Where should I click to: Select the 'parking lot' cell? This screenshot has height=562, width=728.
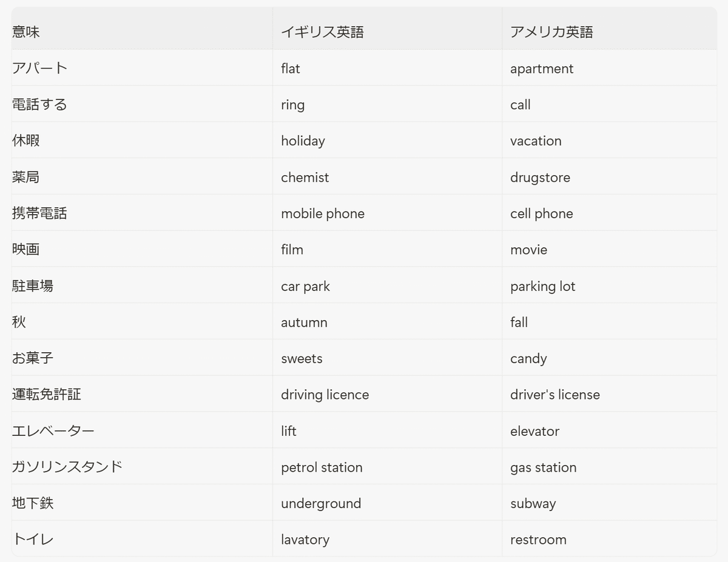tap(542, 286)
